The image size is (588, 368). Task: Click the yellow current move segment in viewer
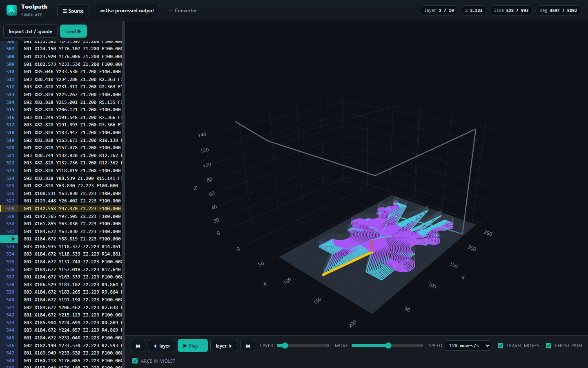[347, 264]
